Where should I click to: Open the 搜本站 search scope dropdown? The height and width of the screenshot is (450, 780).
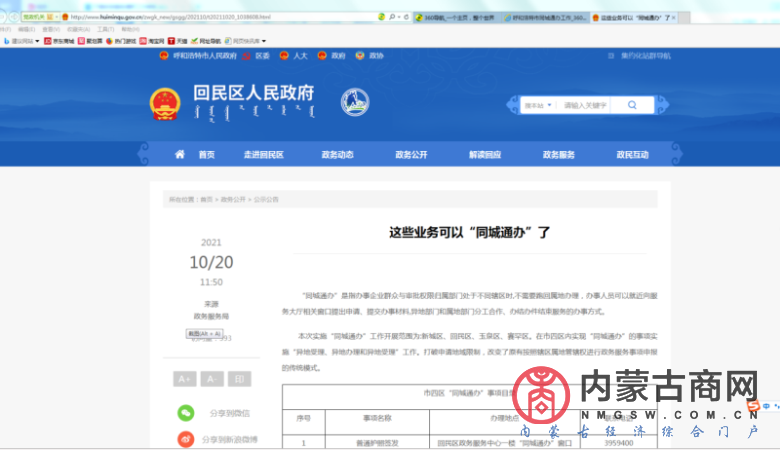538,105
